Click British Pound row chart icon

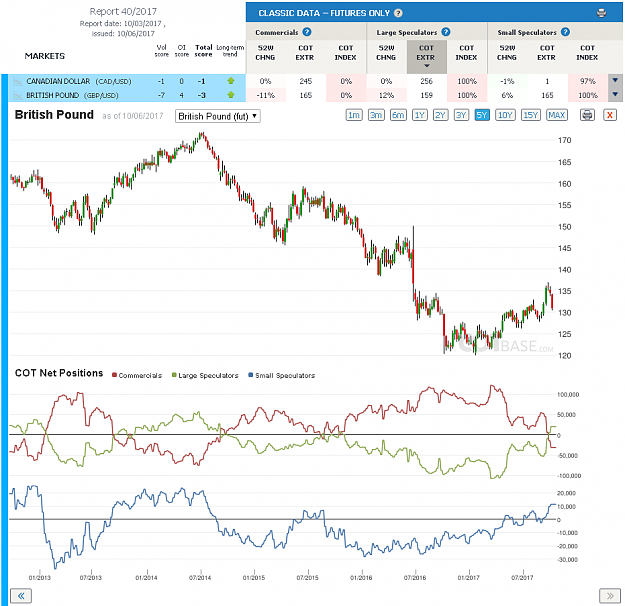[18, 96]
